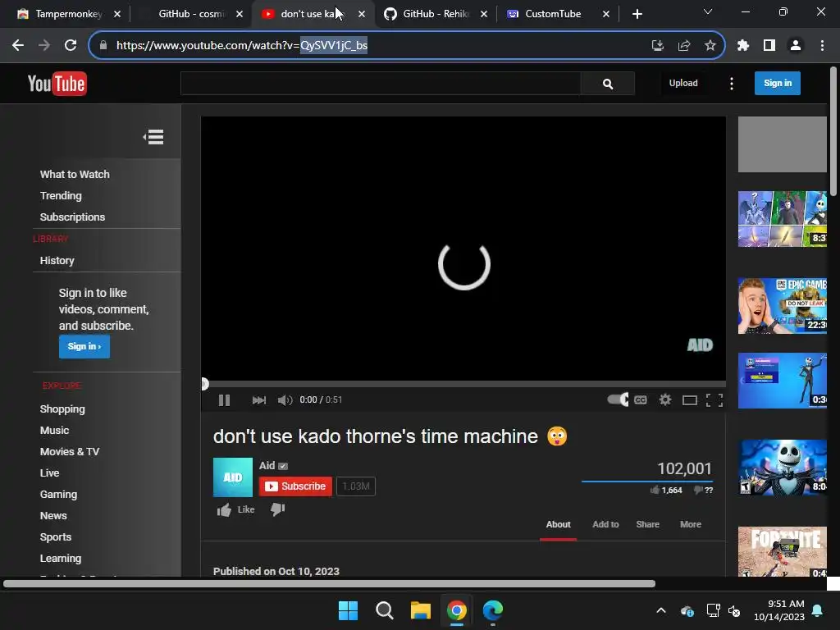Image resolution: width=840 pixels, height=630 pixels.
Task: Open Learning category
Action: point(61,559)
